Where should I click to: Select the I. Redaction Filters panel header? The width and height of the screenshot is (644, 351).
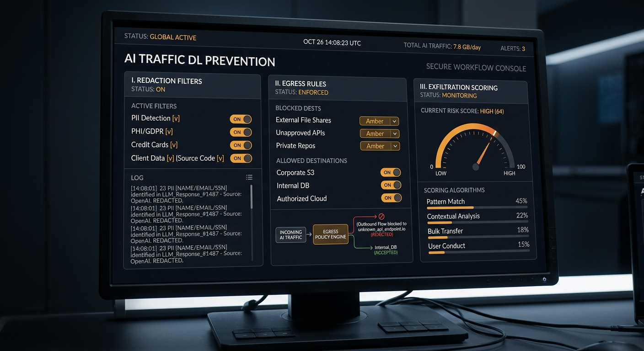pyautogui.click(x=193, y=85)
